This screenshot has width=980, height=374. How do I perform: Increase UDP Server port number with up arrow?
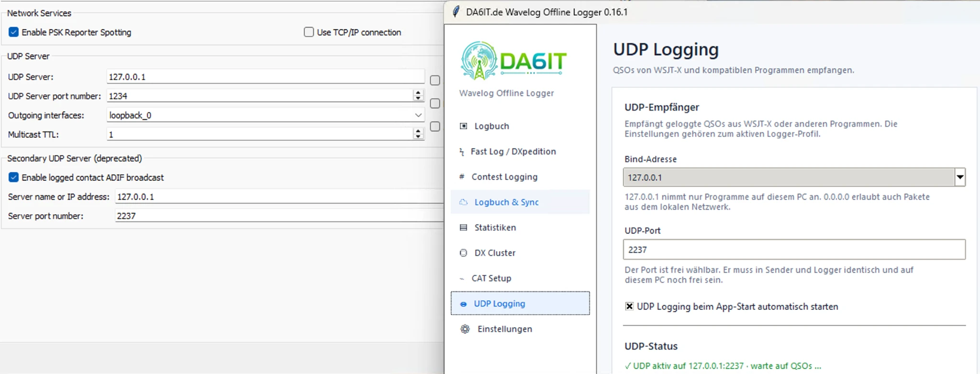click(418, 93)
